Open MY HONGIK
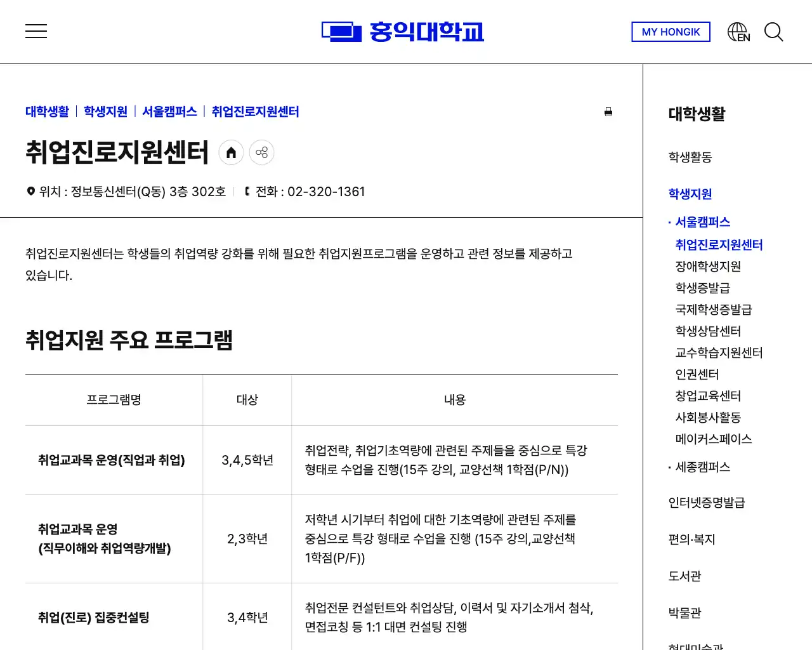Viewport: 812px width, 650px height. click(x=670, y=32)
